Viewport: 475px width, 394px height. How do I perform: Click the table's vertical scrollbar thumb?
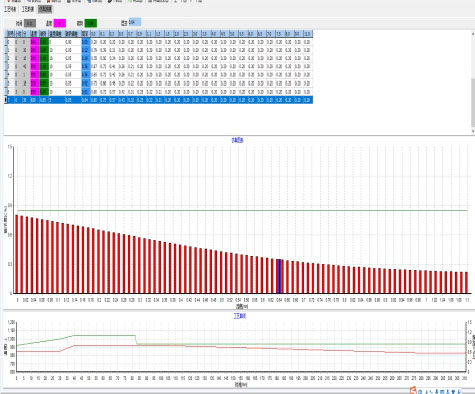click(x=473, y=102)
